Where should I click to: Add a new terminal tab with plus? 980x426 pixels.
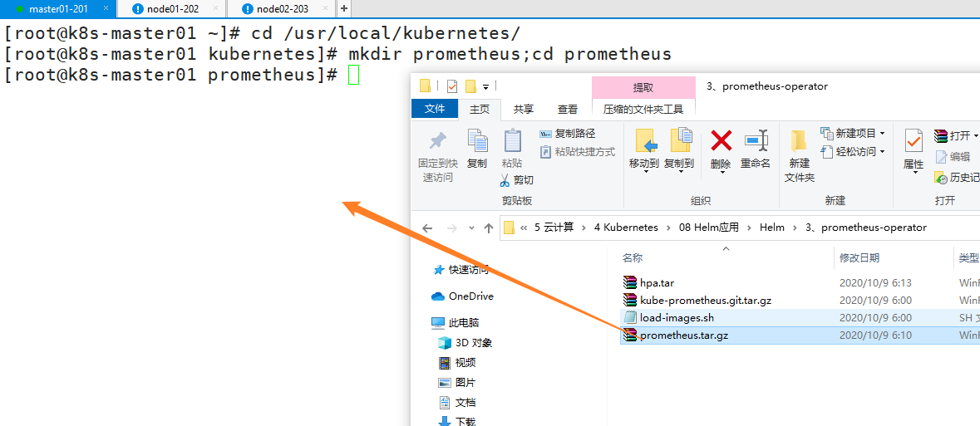[344, 8]
